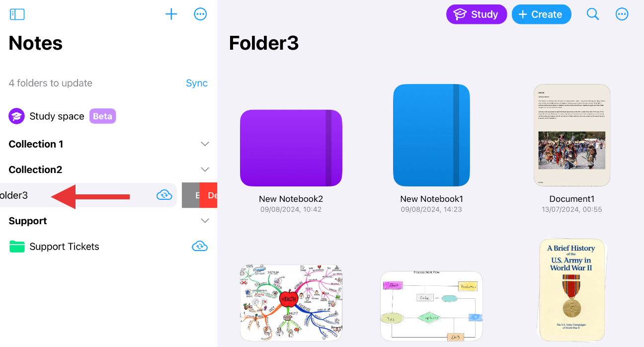The width and height of the screenshot is (644, 347).
Task: Open the blue New Notebook1 cover
Action: point(431,135)
